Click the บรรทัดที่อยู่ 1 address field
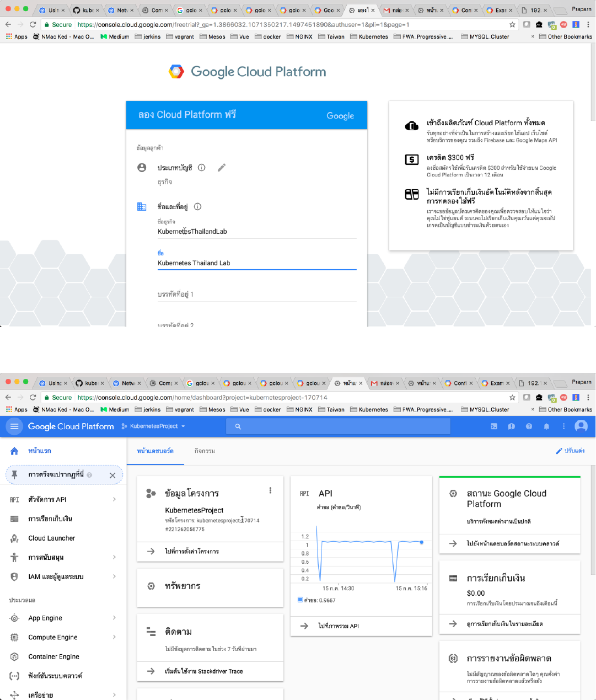596x700 pixels. [x=257, y=295]
